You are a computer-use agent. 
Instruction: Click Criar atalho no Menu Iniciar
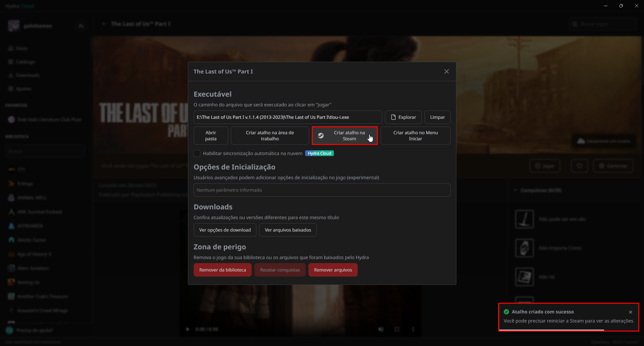point(415,136)
